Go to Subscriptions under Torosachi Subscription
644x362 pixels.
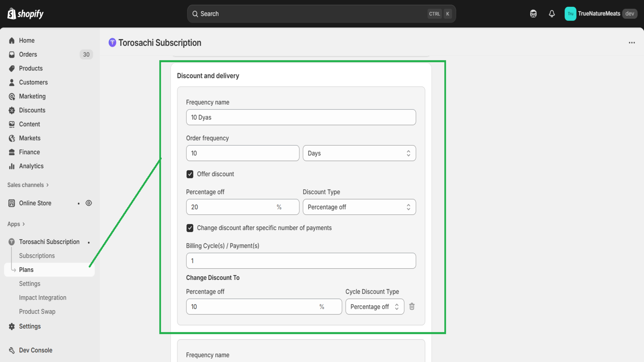coord(37,256)
